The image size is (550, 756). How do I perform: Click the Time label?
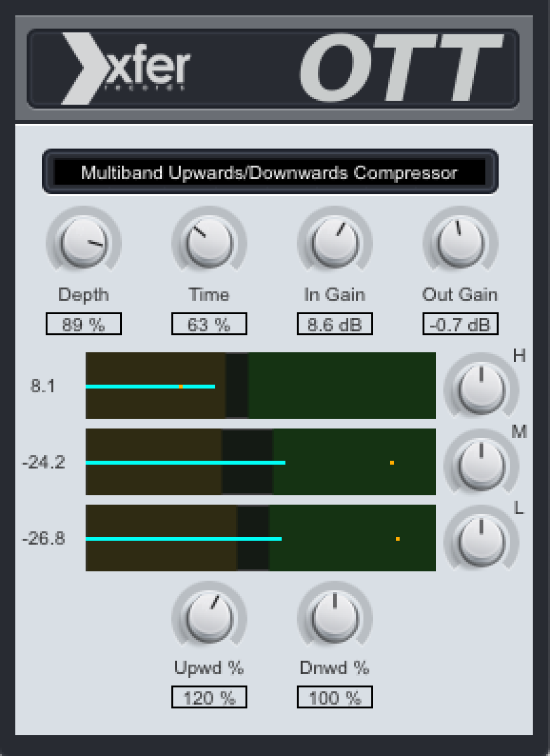(x=209, y=294)
